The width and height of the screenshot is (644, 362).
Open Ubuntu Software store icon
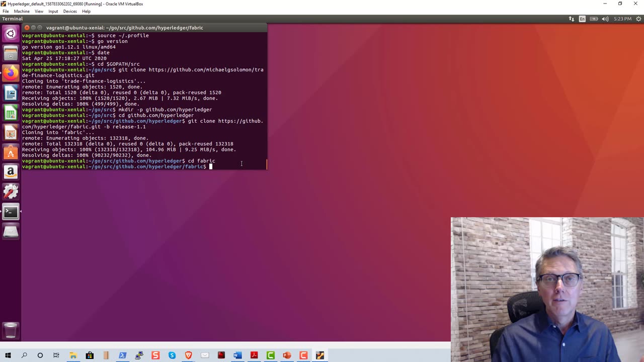coord(11,152)
